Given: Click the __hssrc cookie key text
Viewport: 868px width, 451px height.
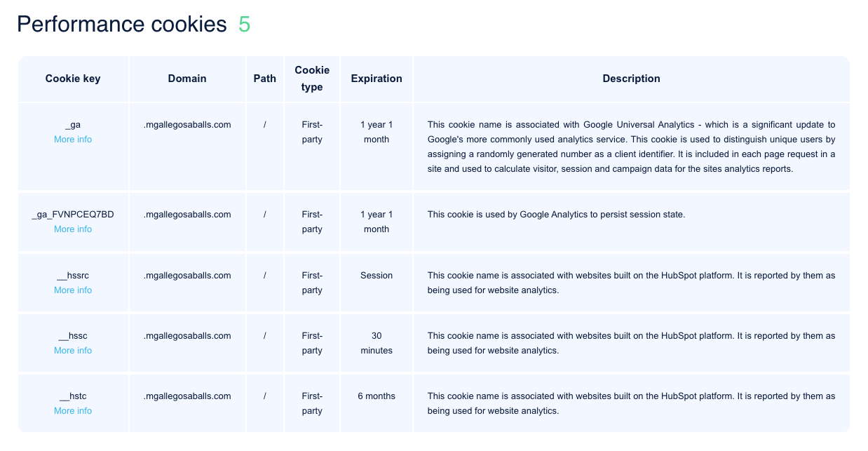Looking at the screenshot, I should pos(73,276).
